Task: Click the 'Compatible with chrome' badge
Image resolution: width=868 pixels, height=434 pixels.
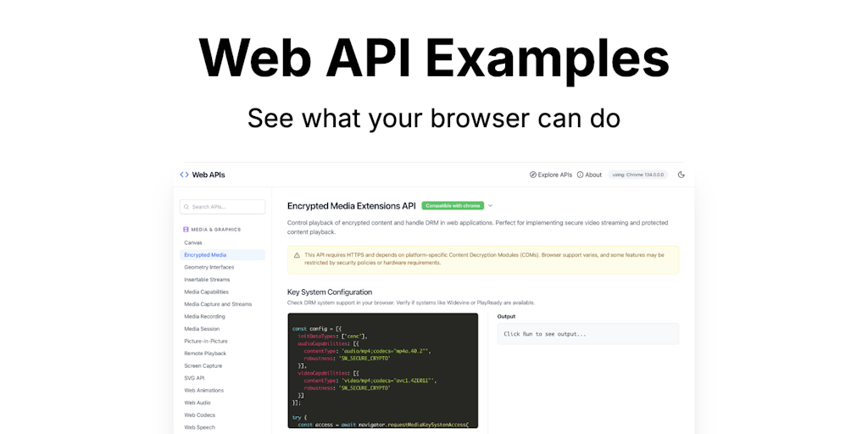Action: [453, 205]
